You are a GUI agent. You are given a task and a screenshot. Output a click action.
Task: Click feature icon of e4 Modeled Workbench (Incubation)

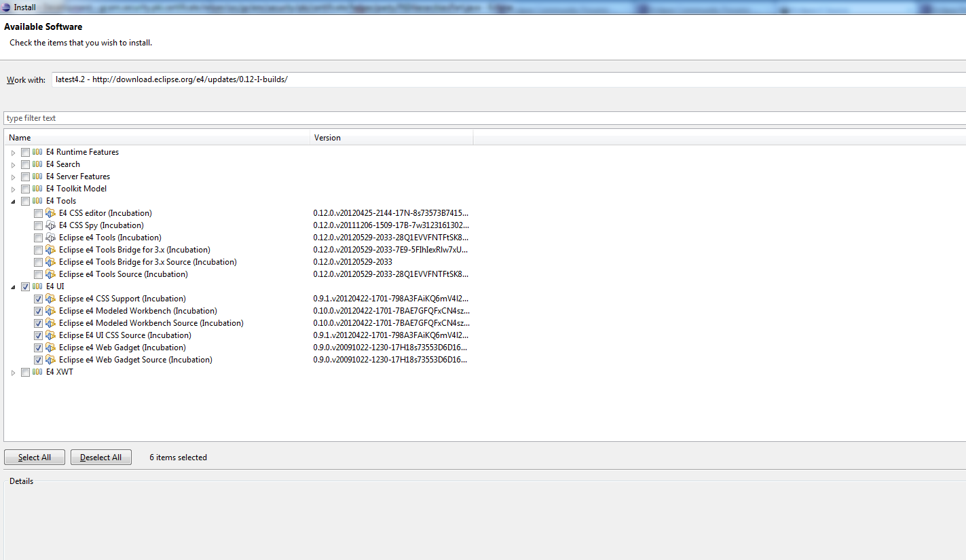tap(50, 311)
